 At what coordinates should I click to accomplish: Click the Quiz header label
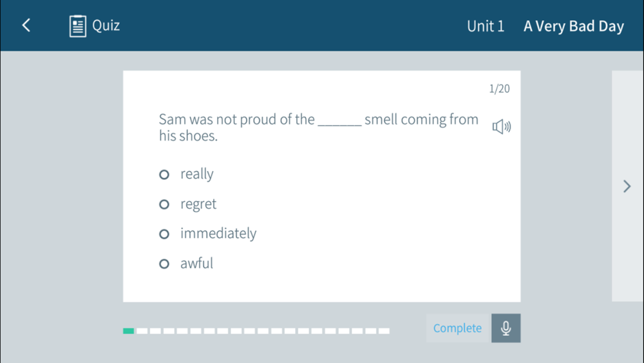(x=106, y=26)
